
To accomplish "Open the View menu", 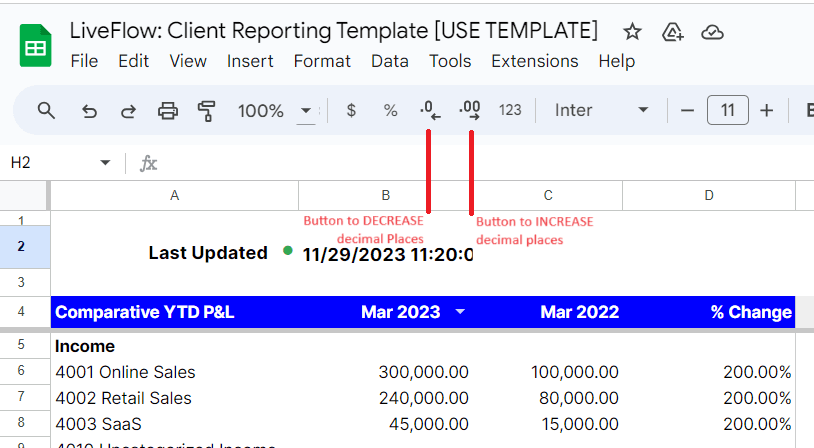I will 188,61.
